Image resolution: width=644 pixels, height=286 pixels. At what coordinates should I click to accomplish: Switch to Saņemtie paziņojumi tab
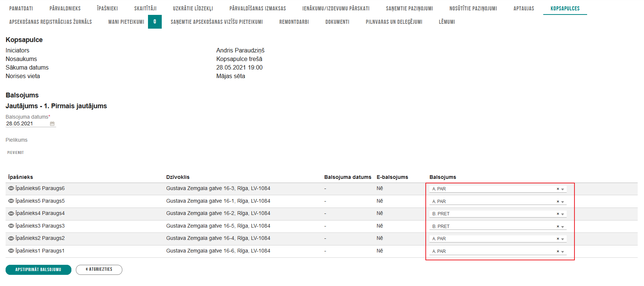tap(409, 8)
